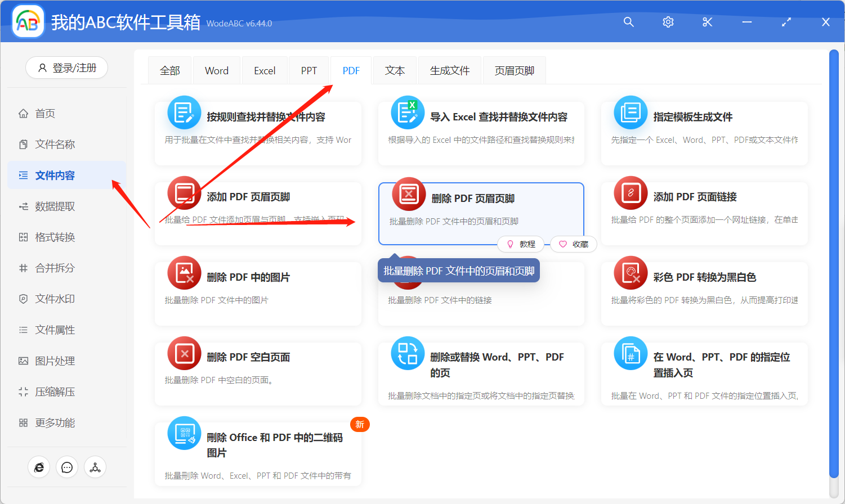Open the feedback chat bubble icon
This screenshot has width=845, height=504.
coord(67,467)
